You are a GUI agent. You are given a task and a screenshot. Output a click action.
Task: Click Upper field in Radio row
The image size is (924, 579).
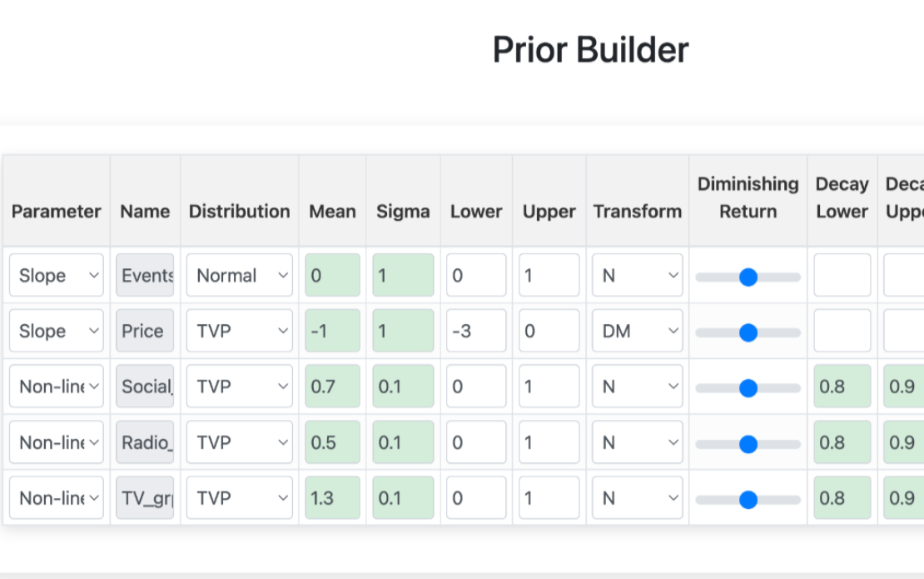pos(549,442)
